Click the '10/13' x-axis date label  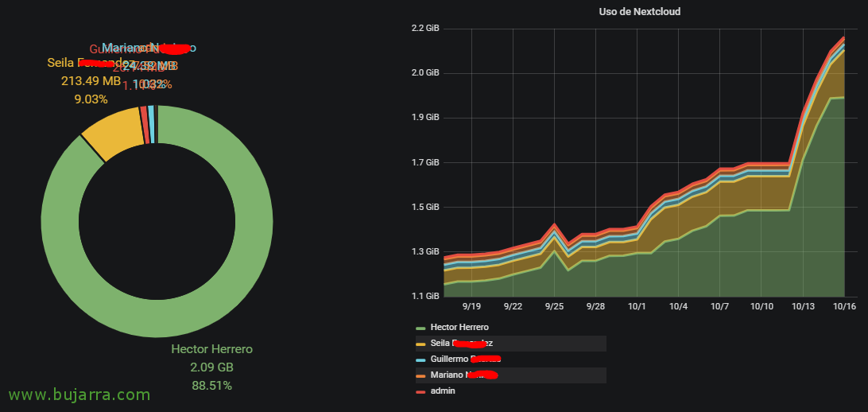click(x=803, y=306)
